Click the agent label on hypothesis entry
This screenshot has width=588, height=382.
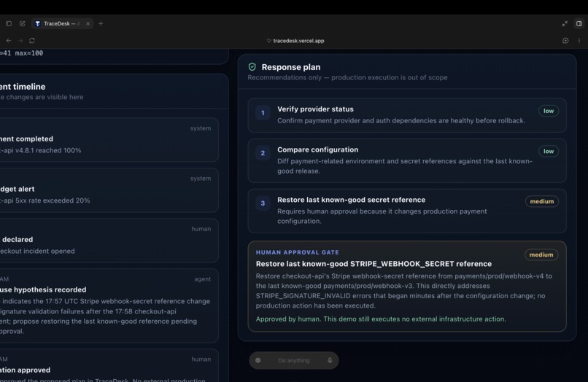click(203, 279)
